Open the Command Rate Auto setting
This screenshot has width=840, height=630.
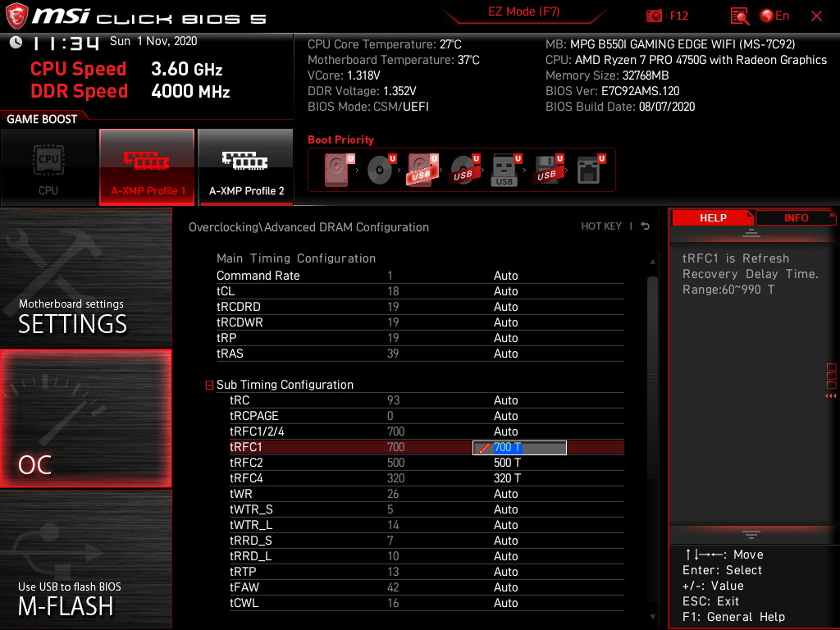505,276
